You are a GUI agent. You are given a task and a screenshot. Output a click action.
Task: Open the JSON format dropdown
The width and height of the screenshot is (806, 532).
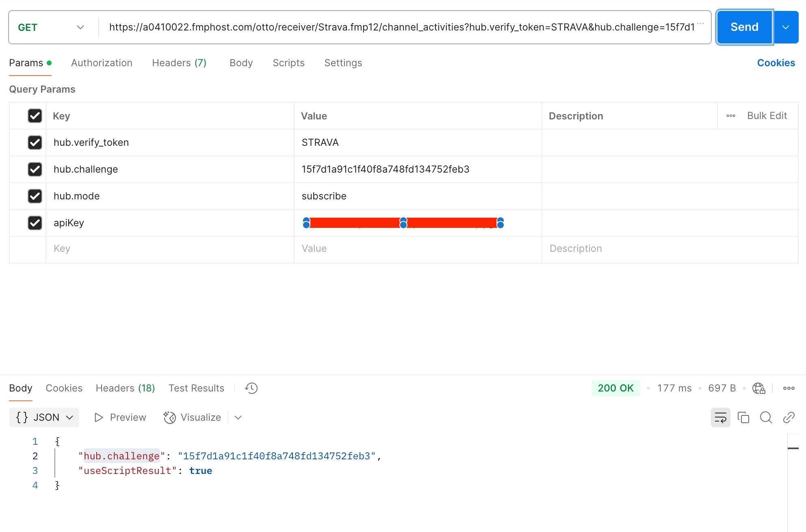(x=44, y=417)
